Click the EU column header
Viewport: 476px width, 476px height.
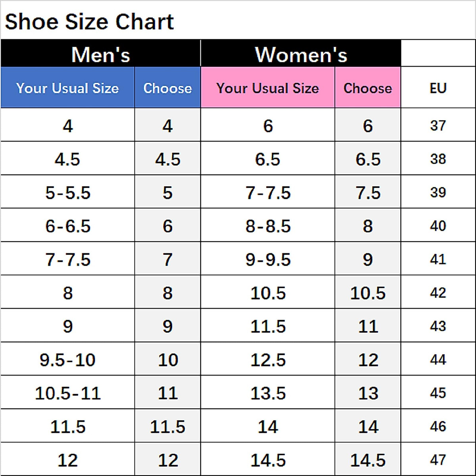point(438,88)
